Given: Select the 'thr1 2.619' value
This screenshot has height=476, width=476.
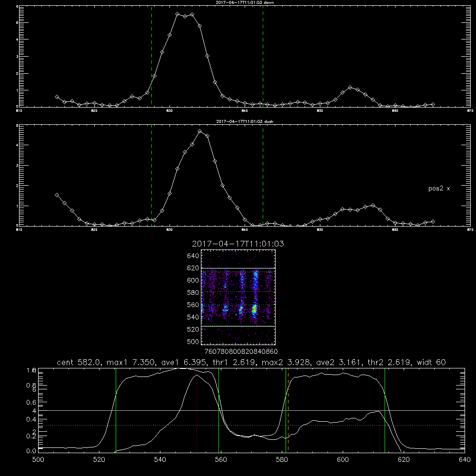Looking at the screenshot, I should click(235, 362).
